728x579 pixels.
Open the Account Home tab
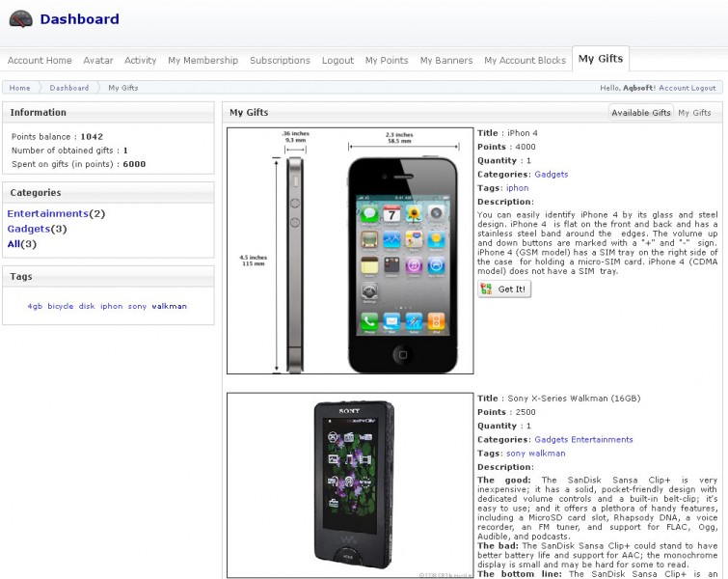point(40,61)
